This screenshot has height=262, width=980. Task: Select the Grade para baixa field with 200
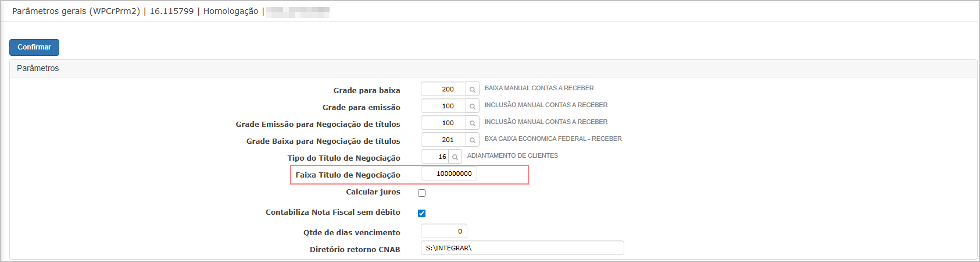(443, 89)
